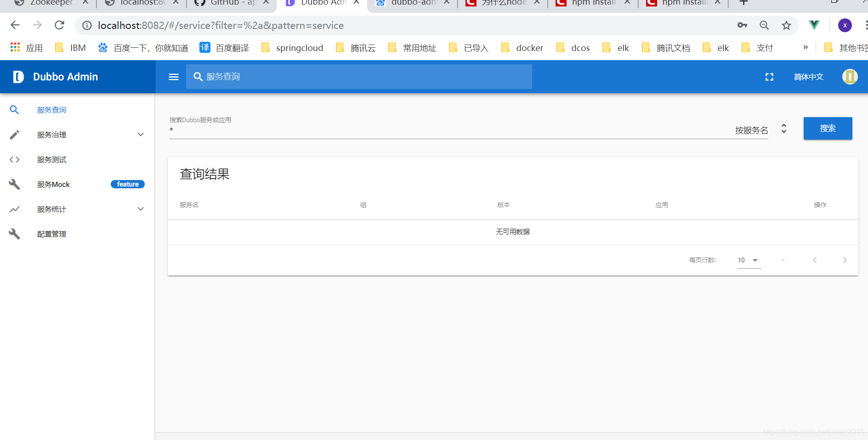The height and width of the screenshot is (440, 868).
Task: Open the rows per page dropdown showing 10
Action: [x=749, y=260]
